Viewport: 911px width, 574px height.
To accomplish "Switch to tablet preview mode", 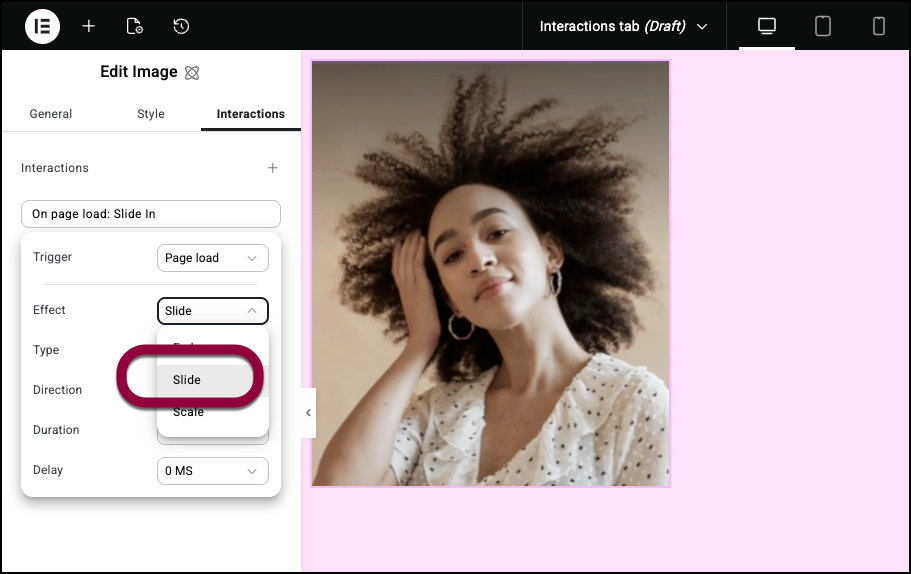I will click(x=823, y=26).
